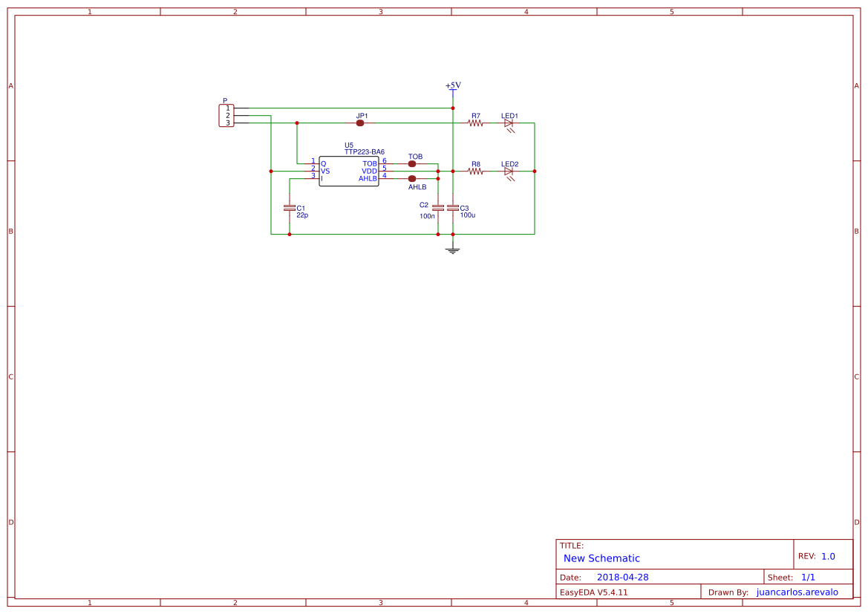Select the LED1 diode symbol
The image size is (868, 614).
click(509, 124)
